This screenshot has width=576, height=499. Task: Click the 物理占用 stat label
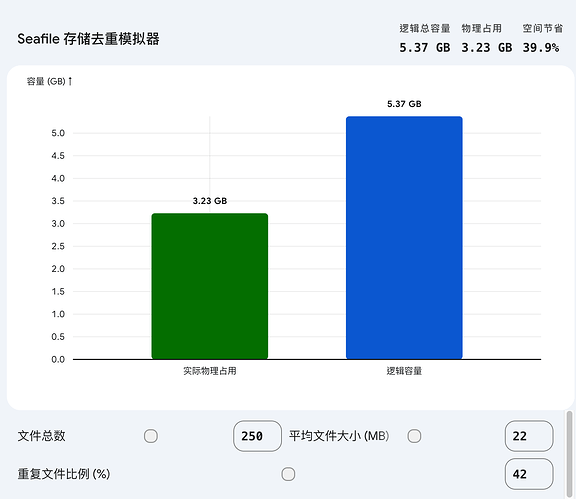pyautogui.click(x=482, y=28)
